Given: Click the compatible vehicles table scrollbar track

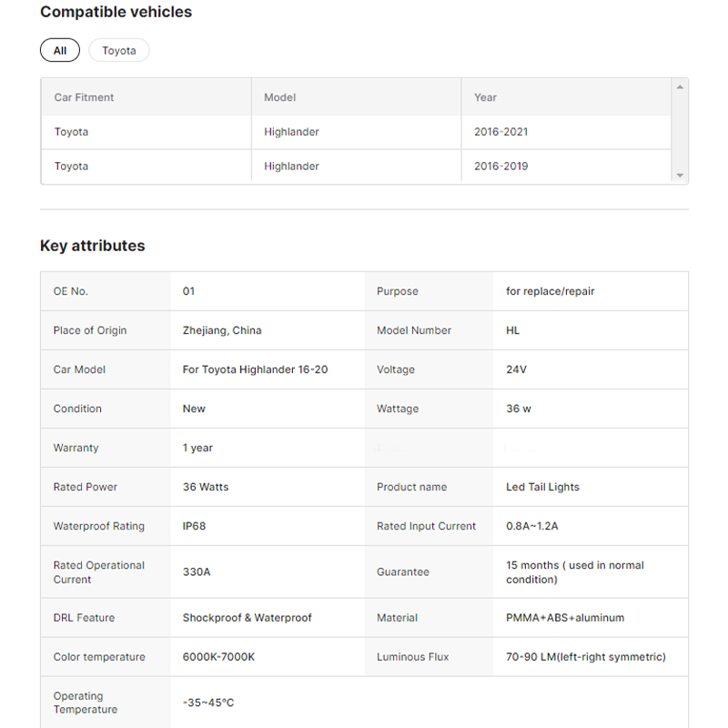Looking at the screenshot, I should pyautogui.click(x=679, y=132).
